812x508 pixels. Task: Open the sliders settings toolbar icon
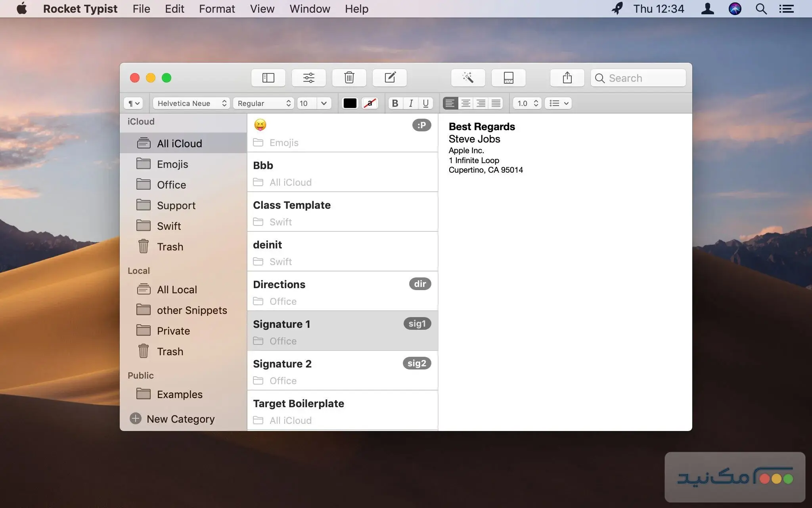tap(309, 78)
